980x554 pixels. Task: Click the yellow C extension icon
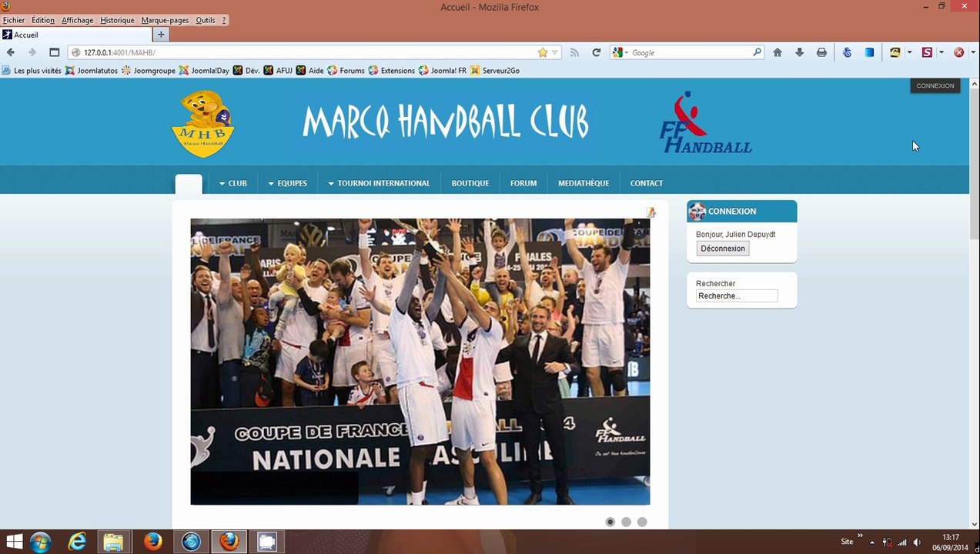point(895,52)
